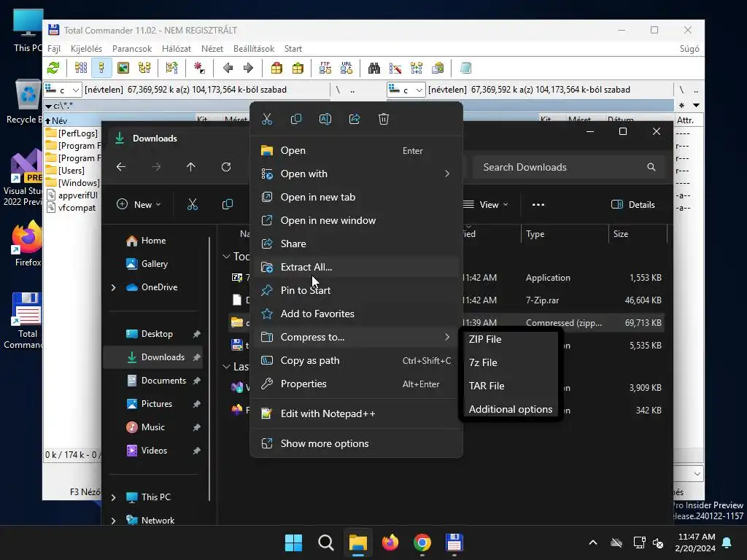Click the Explorer toolbar Copy icon
Screen dimensions: 747x560
(228, 205)
